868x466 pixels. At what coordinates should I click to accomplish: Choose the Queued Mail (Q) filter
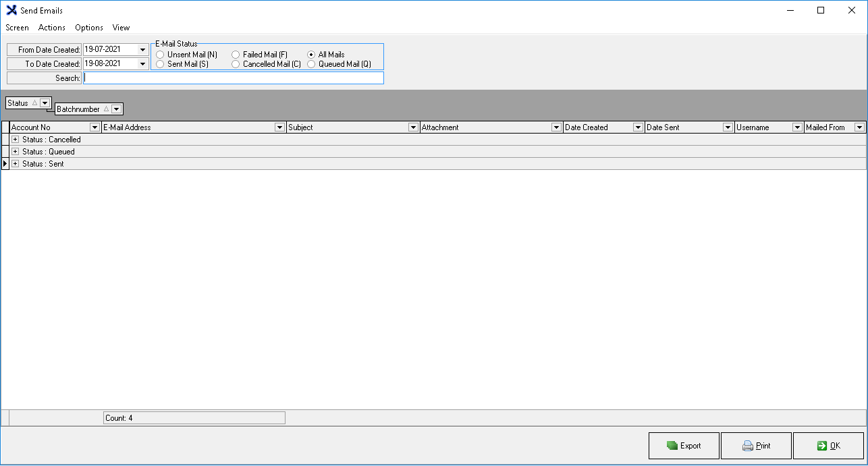[311, 64]
